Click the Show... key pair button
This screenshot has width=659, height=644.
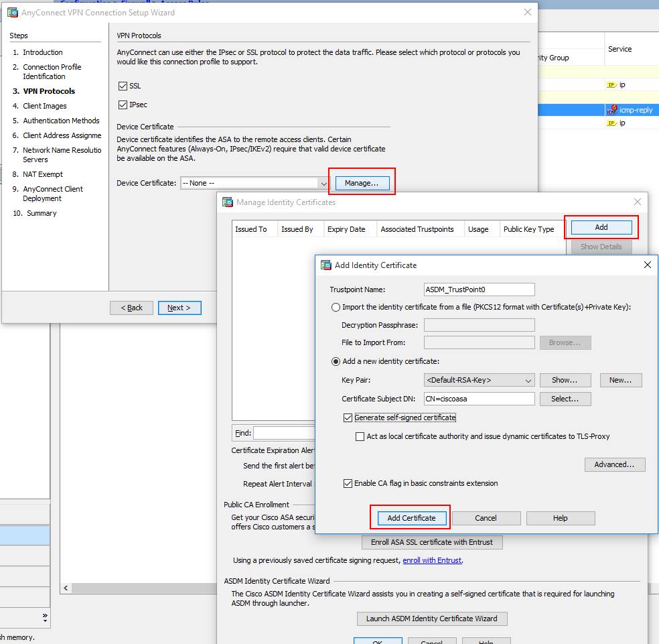(x=565, y=380)
